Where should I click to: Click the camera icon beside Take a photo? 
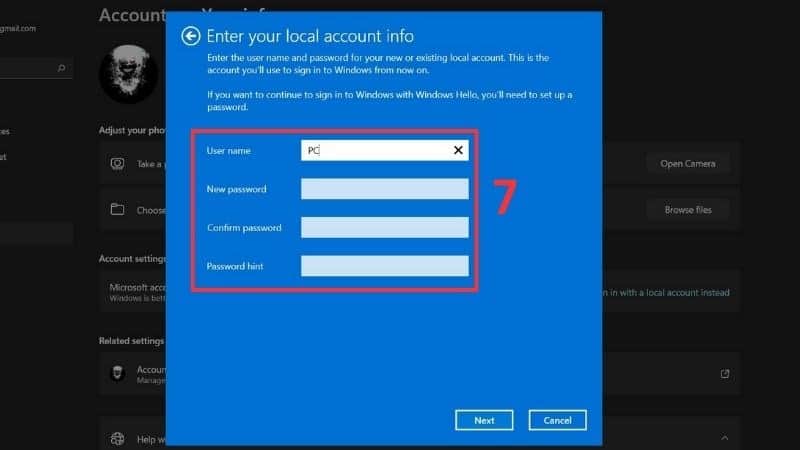click(x=118, y=163)
